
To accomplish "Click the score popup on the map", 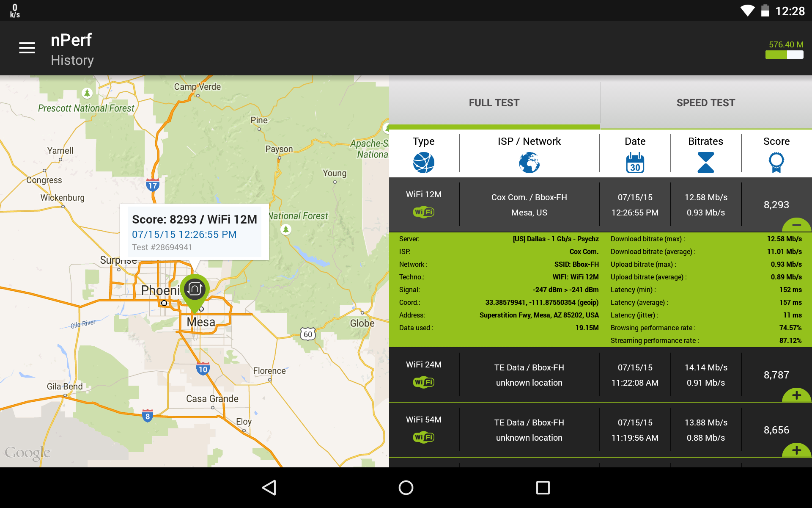I will (195, 232).
